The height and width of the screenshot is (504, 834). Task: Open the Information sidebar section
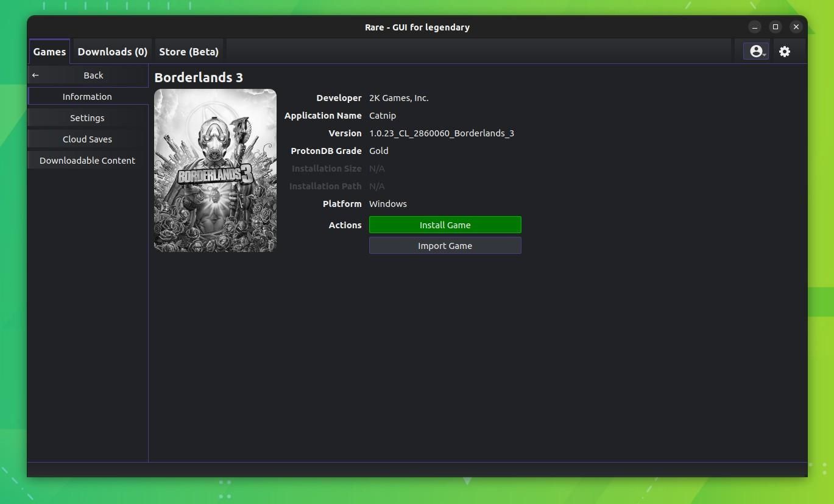87,96
